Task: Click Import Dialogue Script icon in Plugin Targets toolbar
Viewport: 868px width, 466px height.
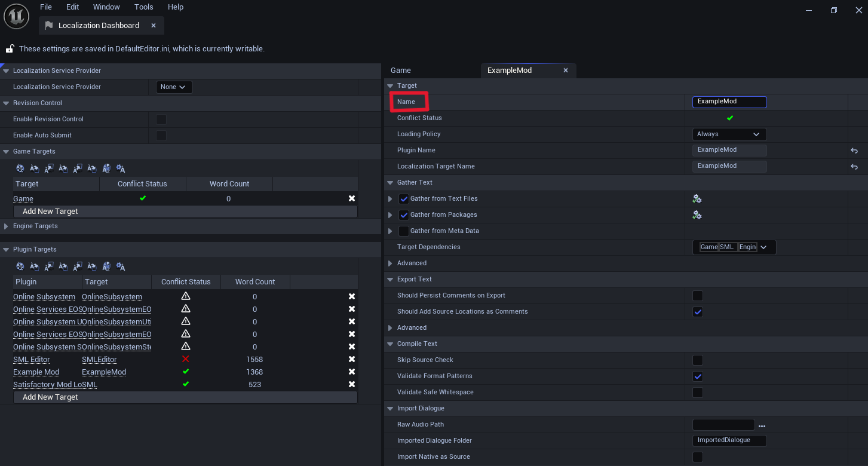Action: pyautogui.click(x=63, y=266)
